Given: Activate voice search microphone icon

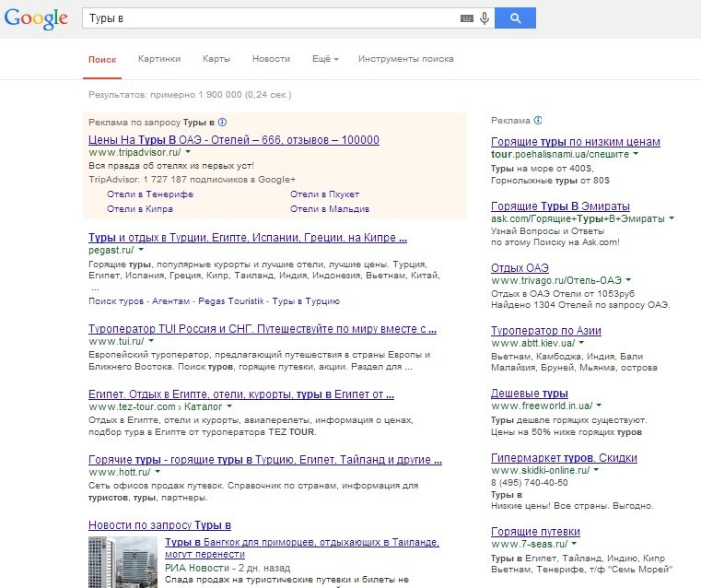Looking at the screenshot, I should click(485, 18).
